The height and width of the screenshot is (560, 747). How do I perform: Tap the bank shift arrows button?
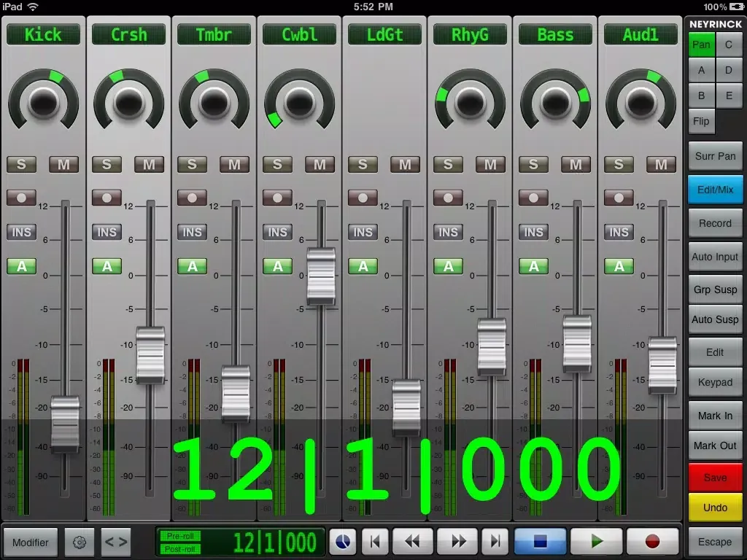116,542
